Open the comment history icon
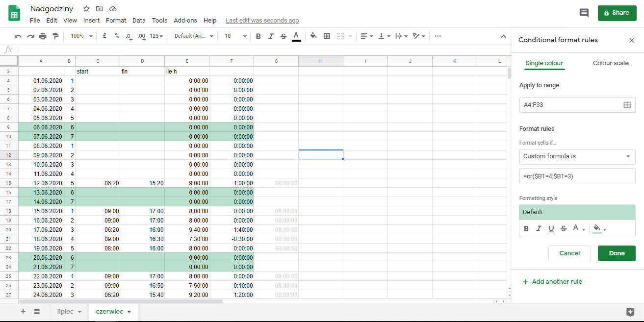The height and width of the screenshot is (322, 644). 584,13
